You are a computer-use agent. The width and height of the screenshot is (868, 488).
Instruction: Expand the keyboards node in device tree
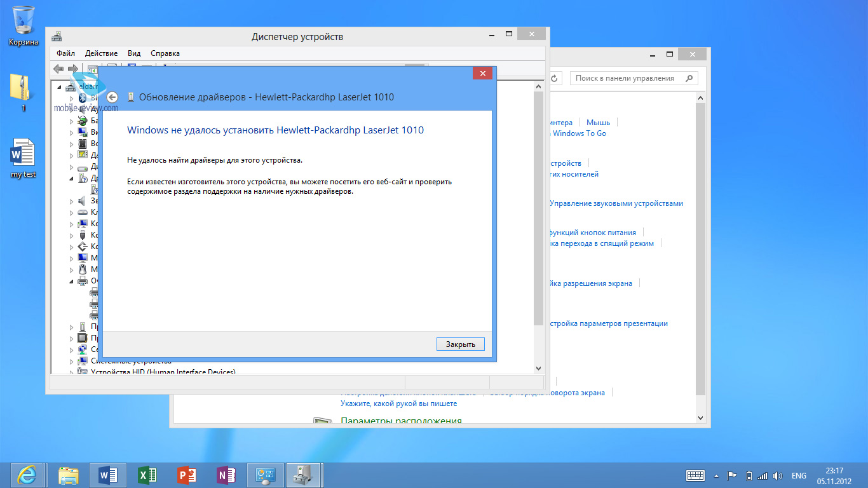point(72,212)
